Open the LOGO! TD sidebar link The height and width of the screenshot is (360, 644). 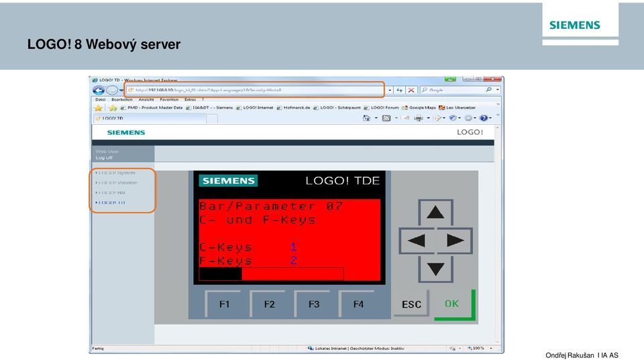click(111, 202)
